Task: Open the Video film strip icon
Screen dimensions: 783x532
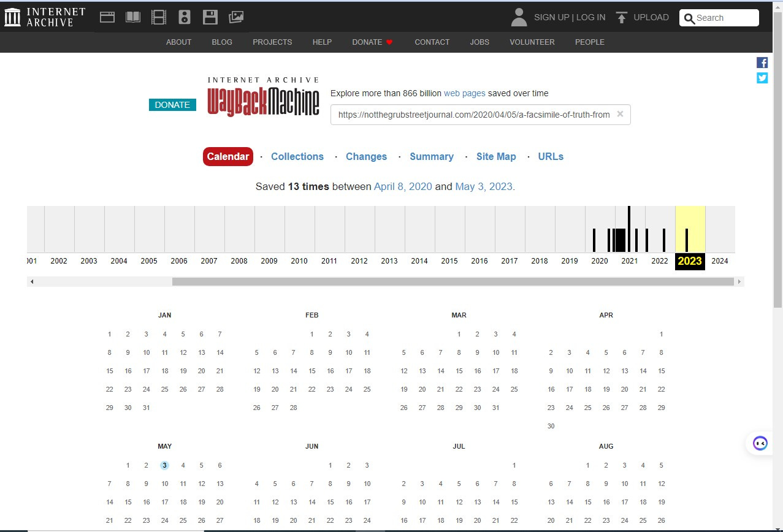Action: [159, 18]
